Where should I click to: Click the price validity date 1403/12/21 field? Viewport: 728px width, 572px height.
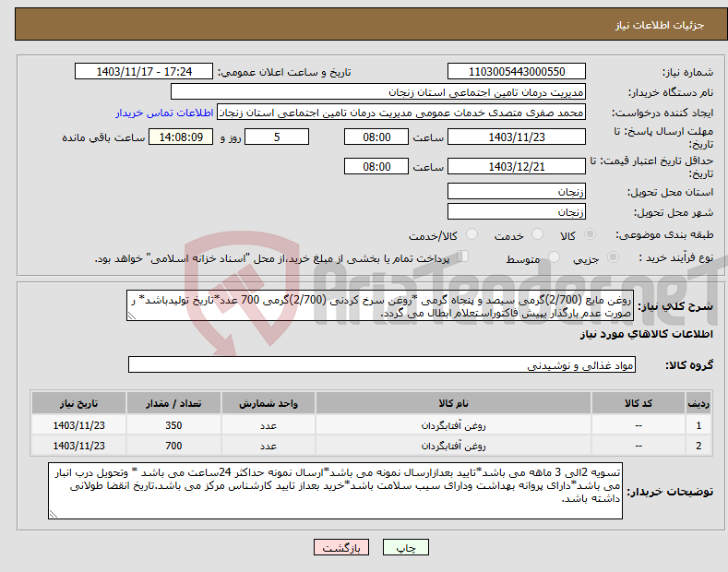coord(517,166)
